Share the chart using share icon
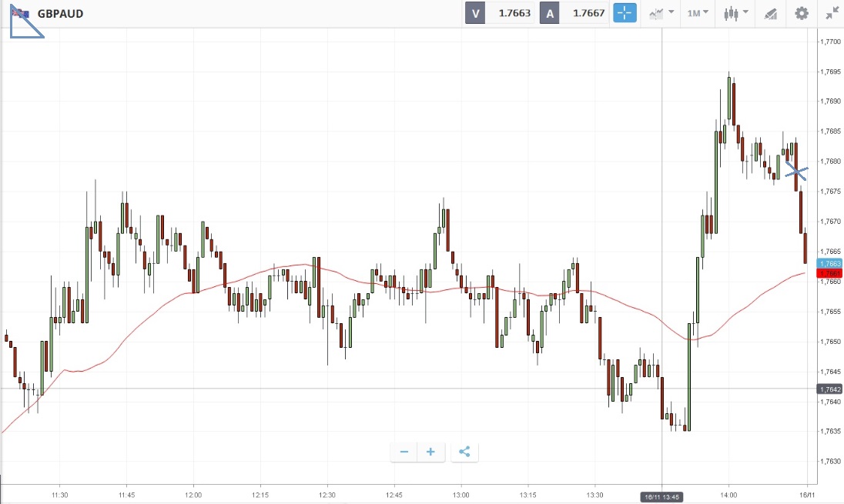 click(x=464, y=452)
